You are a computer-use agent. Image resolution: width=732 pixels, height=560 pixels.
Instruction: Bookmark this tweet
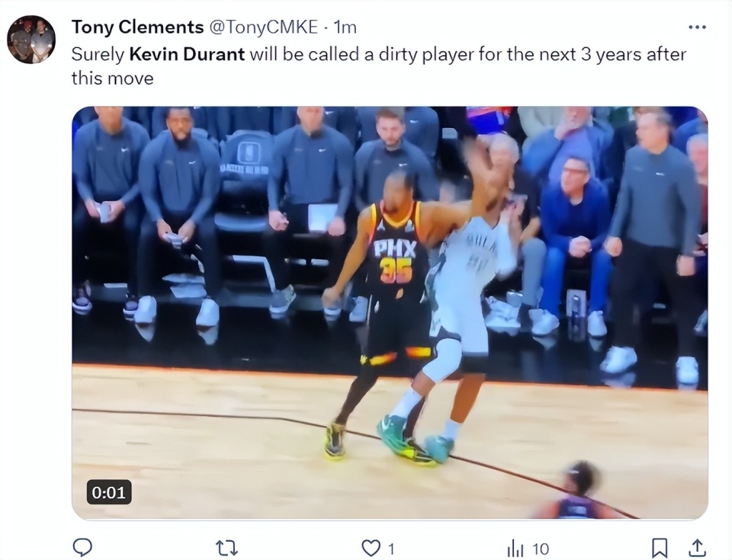659,548
